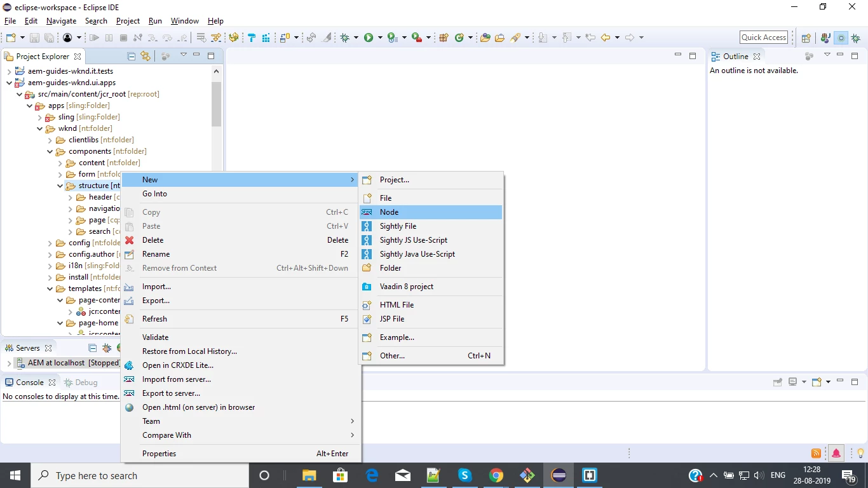Click the green Run button icon

[369, 37]
